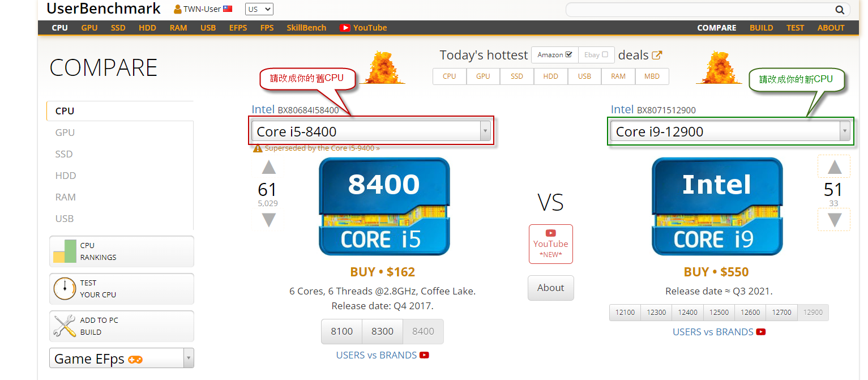Select CPU tab in left sidebar
868x380 pixels.
pyautogui.click(x=120, y=111)
